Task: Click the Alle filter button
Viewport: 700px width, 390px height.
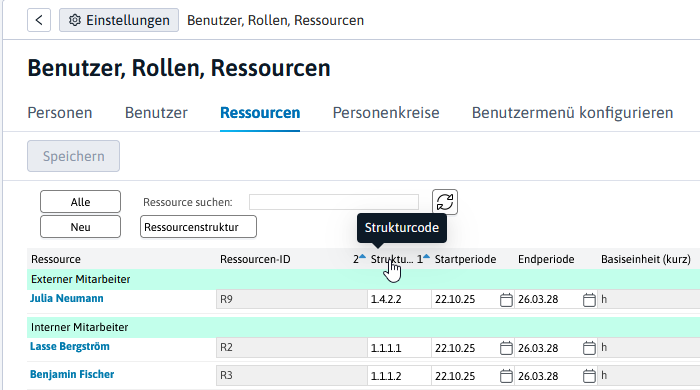Action: pos(80,202)
